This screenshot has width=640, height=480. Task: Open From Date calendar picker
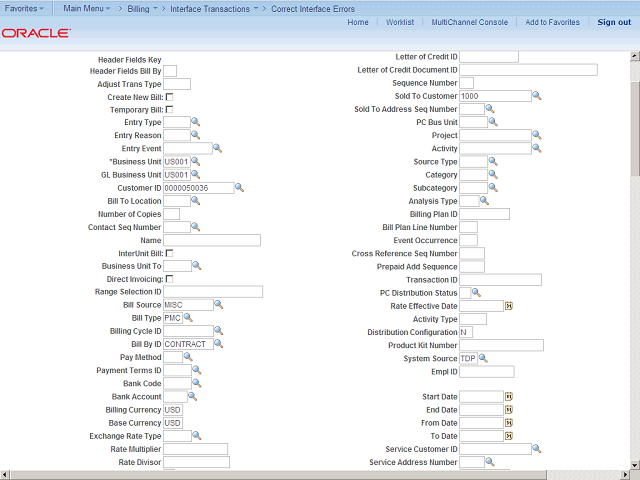[x=509, y=422]
